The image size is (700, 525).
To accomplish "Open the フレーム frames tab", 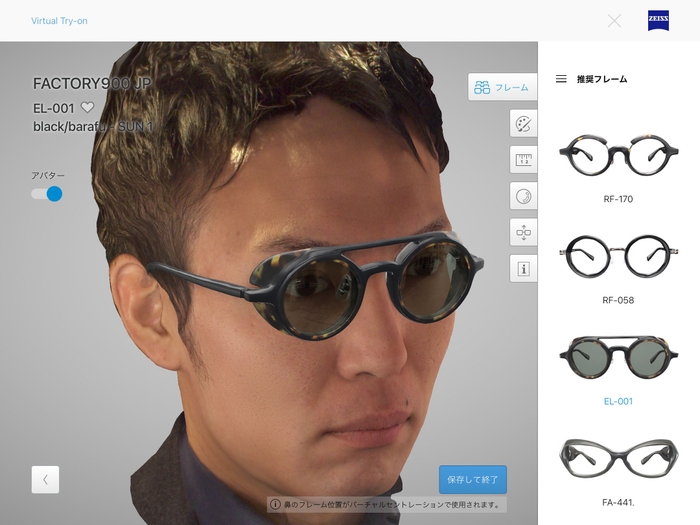I will coord(502,87).
